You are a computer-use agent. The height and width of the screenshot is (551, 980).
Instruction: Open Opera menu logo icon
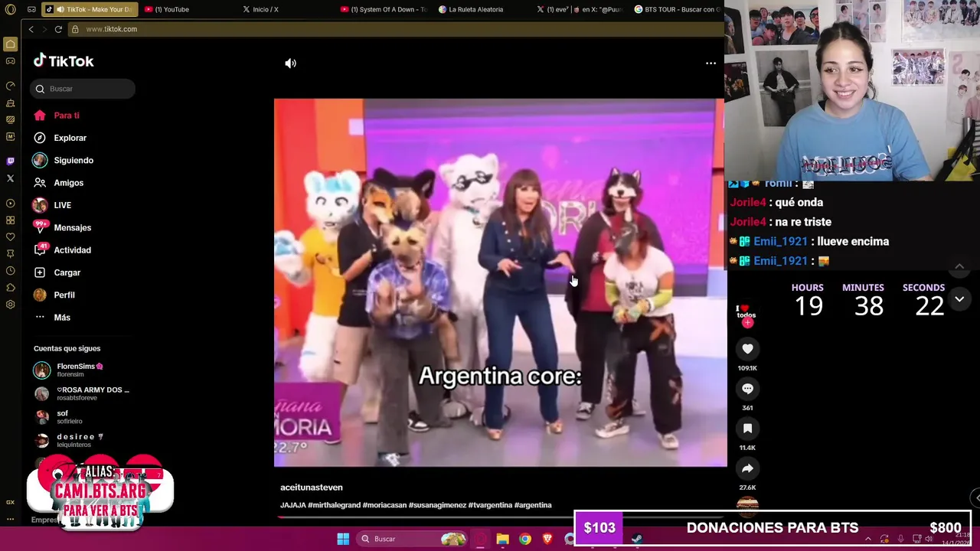(10, 9)
